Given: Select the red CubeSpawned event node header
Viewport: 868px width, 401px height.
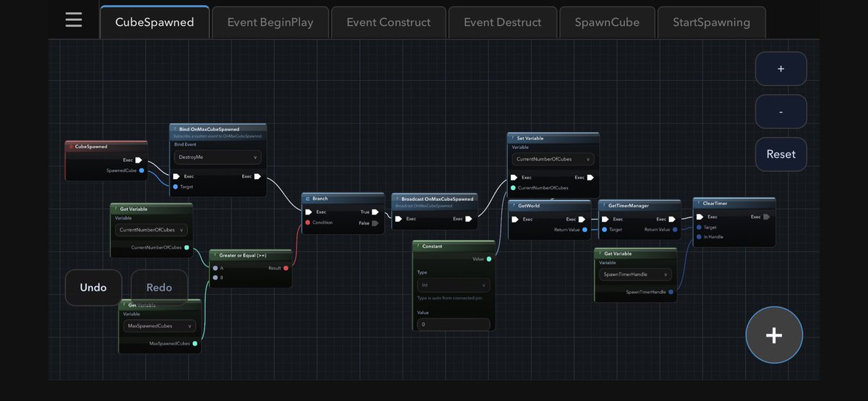Looking at the screenshot, I should (x=106, y=147).
